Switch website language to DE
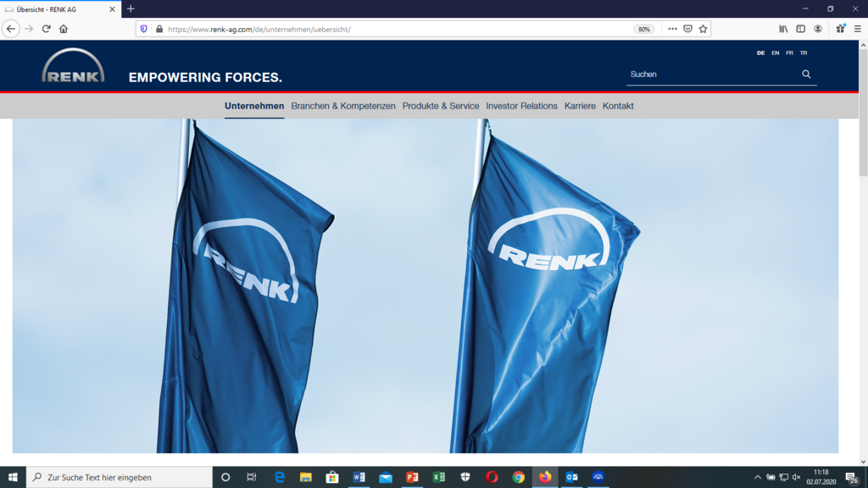This screenshot has height=488, width=868. tap(760, 53)
